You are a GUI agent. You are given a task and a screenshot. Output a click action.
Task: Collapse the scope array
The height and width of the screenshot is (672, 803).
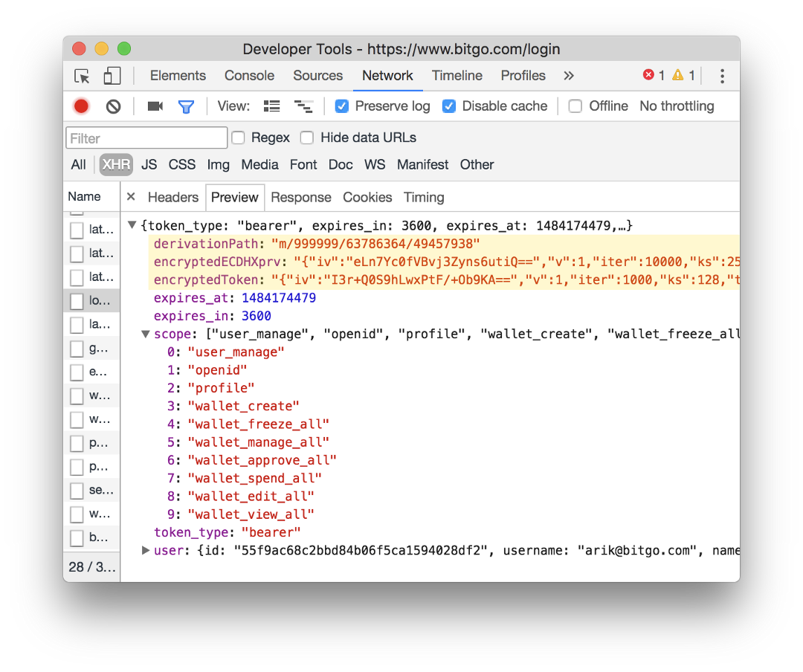point(146,334)
